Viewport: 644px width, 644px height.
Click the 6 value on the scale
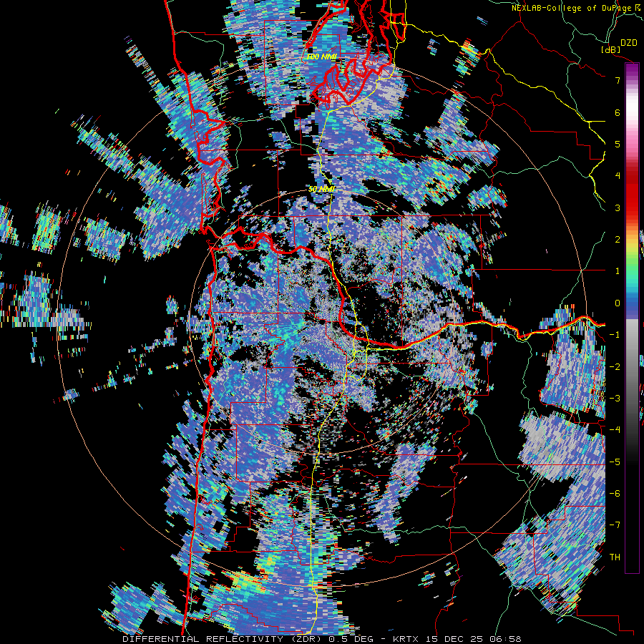pyautogui.click(x=618, y=112)
